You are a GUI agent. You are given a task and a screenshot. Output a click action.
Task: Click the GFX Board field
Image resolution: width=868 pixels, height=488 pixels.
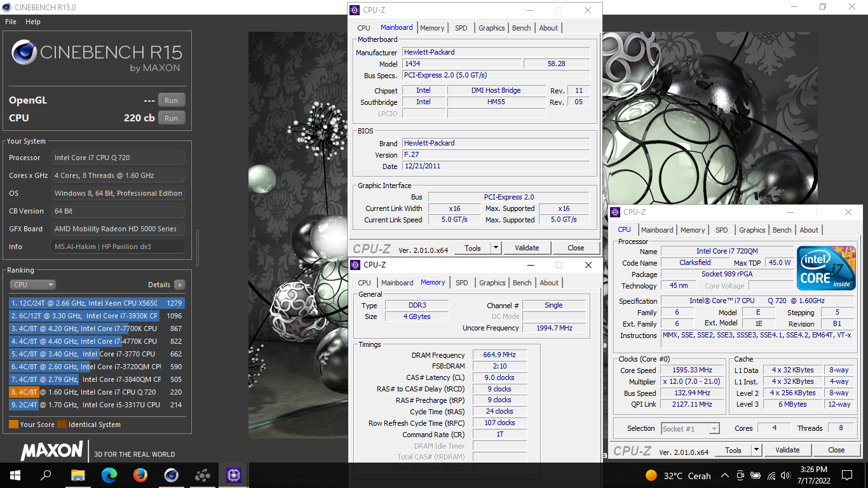pyautogui.click(x=118, y=229)
